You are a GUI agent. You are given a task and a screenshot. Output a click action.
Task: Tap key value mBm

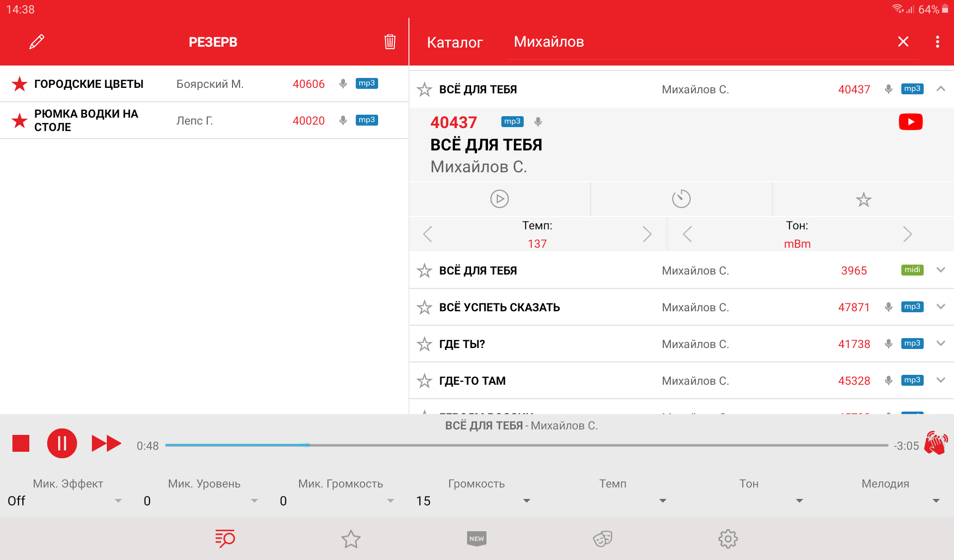pyautogui.click(x=797, y=244)
